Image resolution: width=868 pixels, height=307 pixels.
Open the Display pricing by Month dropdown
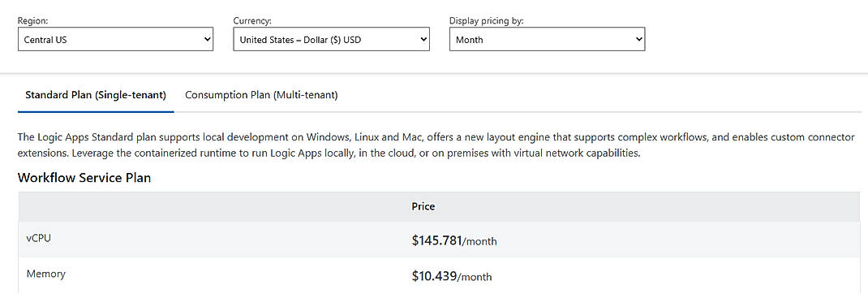(547, 39)
